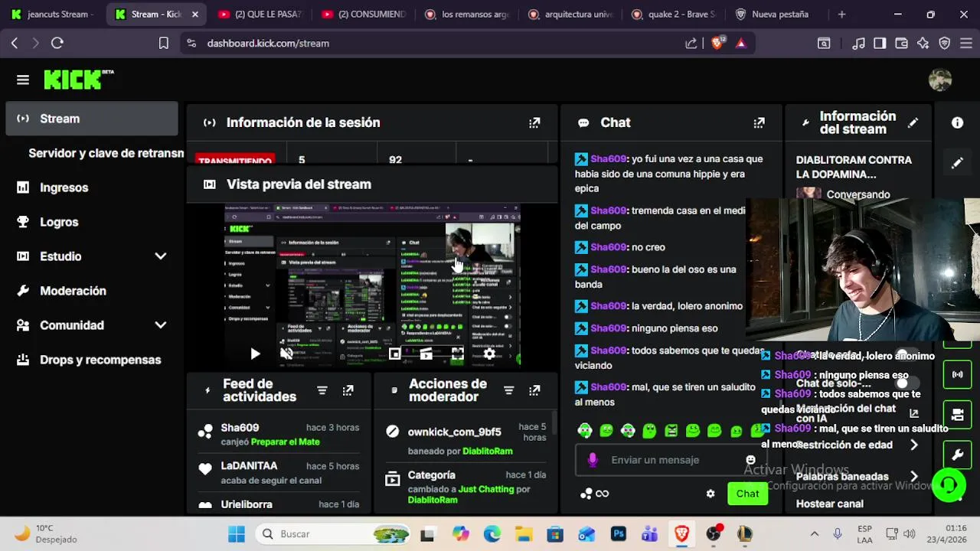Click the address bar URL dashboard.kick.com/stream
980x551 pixels.
[x=268, y=44]
